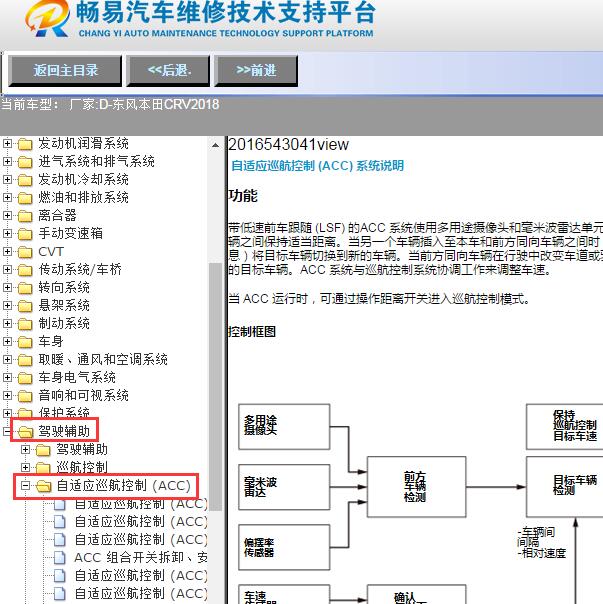Select the 车身 folder icon
This screenshot has height=604, width=603.
(x=25, y=342)
